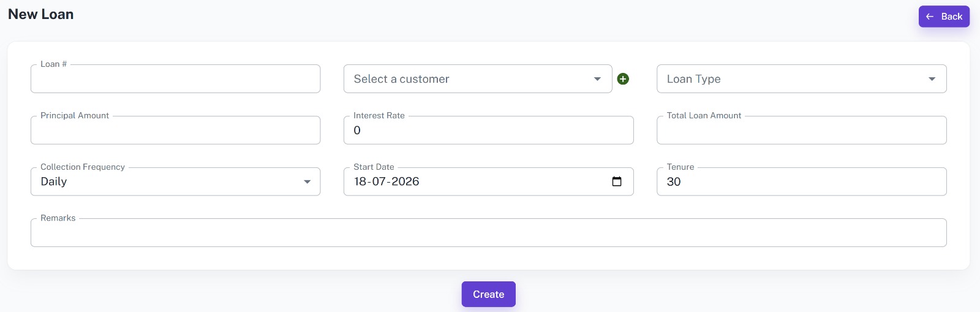Click the Loan Type placeholder text

coord(693,79)
